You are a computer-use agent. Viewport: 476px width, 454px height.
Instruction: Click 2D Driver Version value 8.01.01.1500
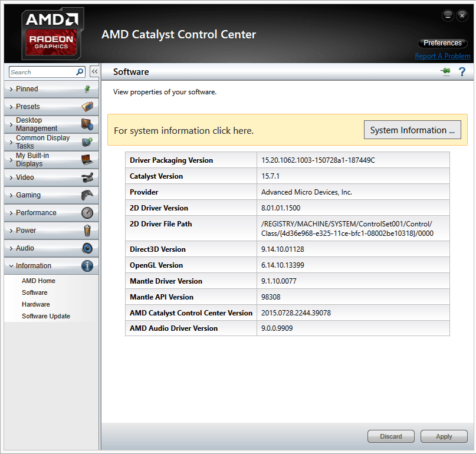coord(281,208)
